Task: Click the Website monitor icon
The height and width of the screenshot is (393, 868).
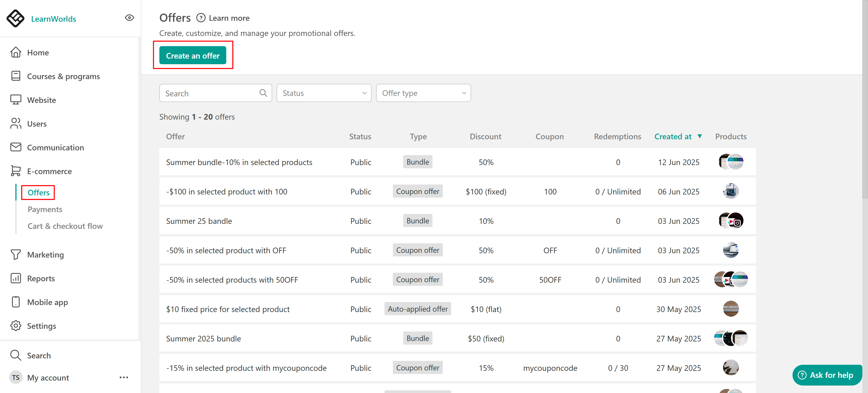Action: click(16, 100)
